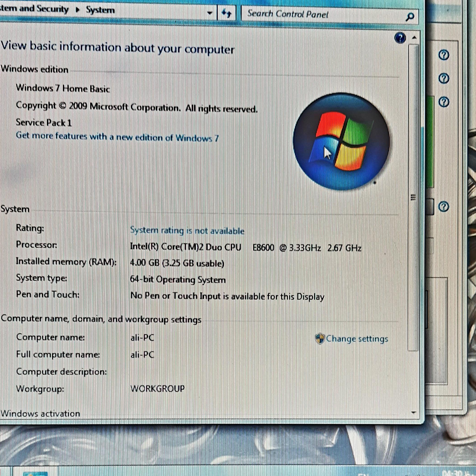Viewport: 476px width, 476px height.
Task: Click the Service Pack 1 text
Action: point(44,122)
